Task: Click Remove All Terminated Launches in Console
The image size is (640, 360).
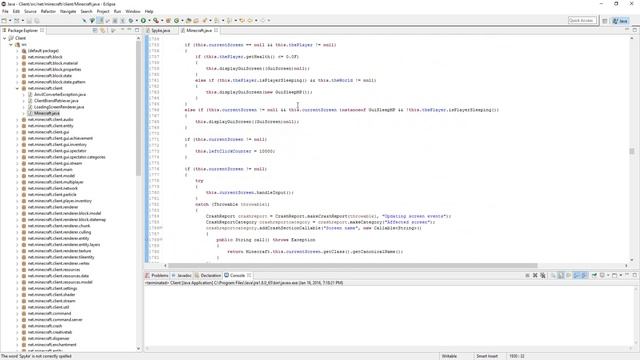Action: [x=542, y=276]
